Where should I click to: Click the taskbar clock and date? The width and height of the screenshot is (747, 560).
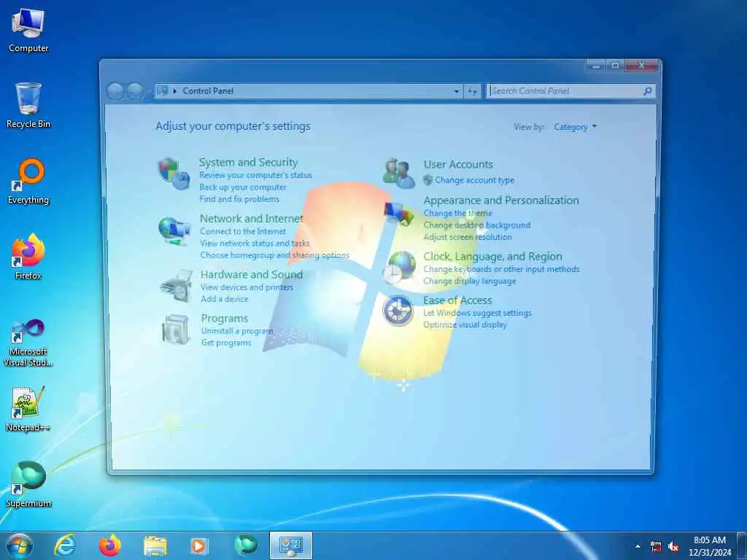point(710,546)
